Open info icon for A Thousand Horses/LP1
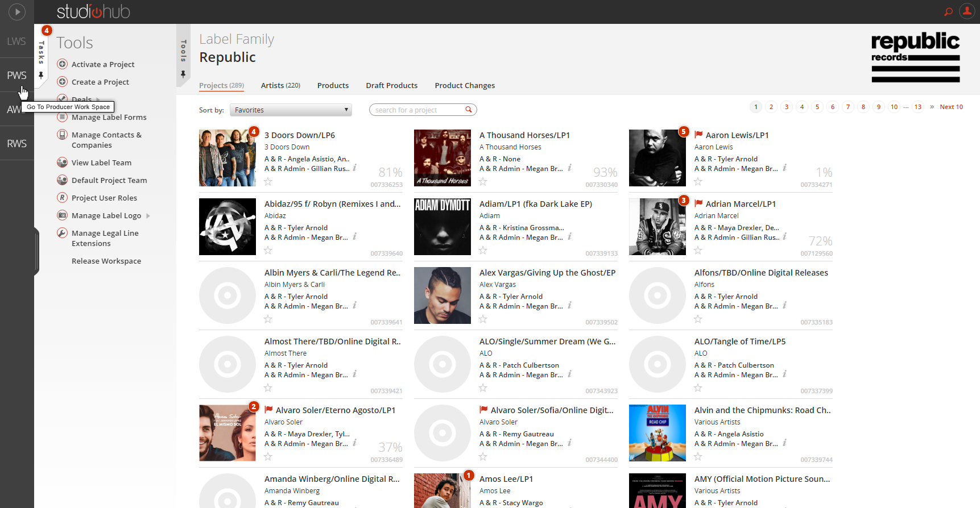 tap(570, 168)
